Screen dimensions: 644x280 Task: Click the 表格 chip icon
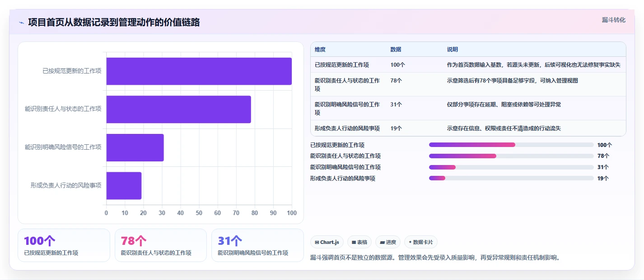coord(354,243)
